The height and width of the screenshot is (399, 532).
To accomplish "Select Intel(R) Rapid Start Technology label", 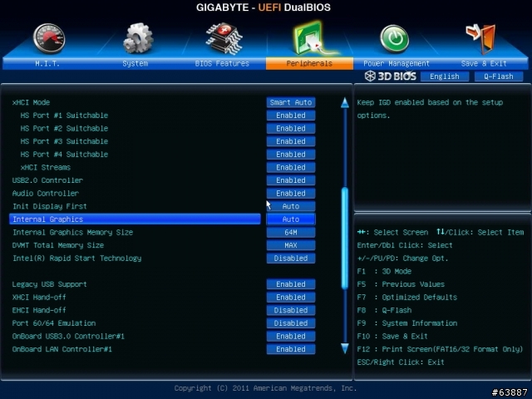I will [x=76, y=259].
